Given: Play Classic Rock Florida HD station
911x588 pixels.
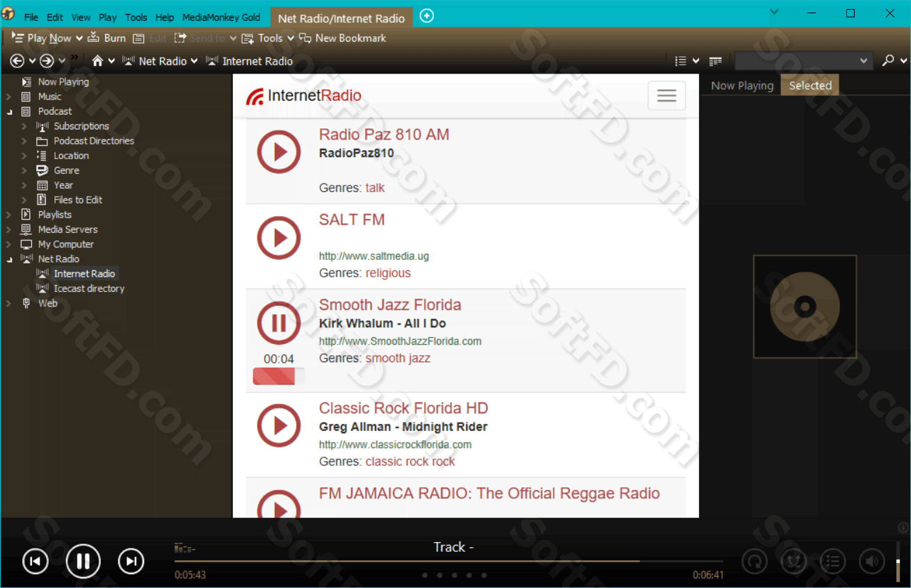Looking at the screenshot, I should click(279, 425).
